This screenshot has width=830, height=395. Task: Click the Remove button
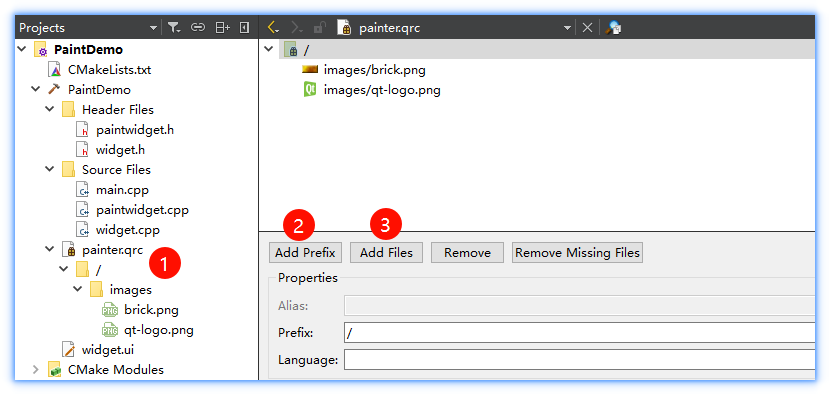click(467, 253)
